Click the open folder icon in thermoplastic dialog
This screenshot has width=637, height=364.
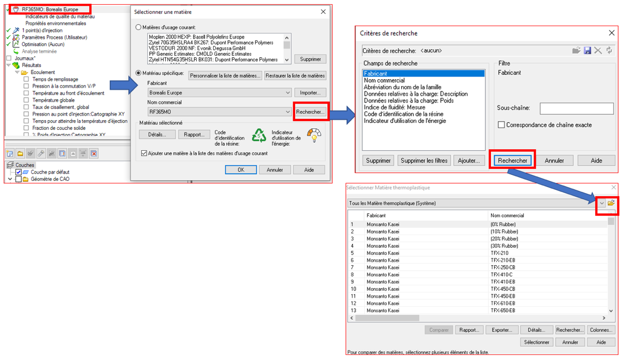611,203
